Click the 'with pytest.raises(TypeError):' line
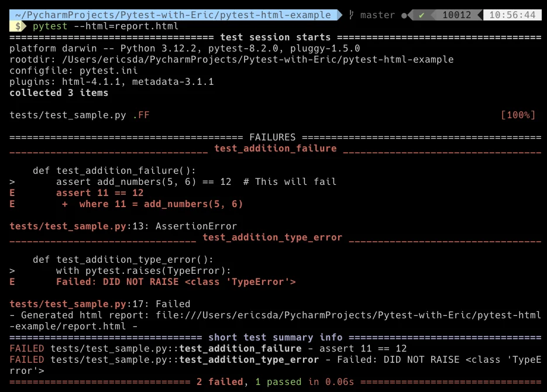 tap(143, 271)
